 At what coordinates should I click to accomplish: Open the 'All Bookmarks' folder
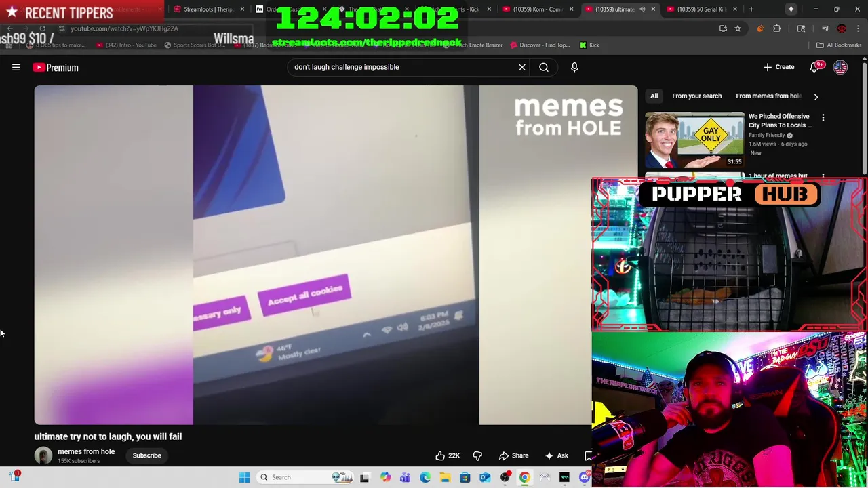839,45
